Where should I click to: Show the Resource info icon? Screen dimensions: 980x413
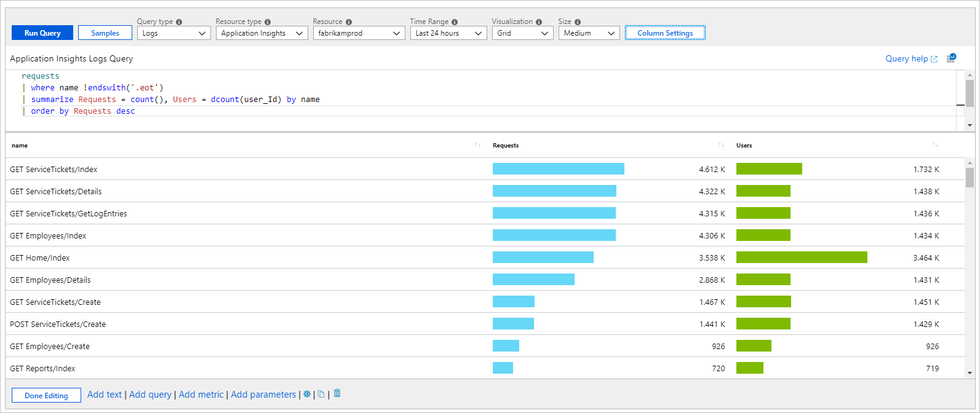point(349,22)
